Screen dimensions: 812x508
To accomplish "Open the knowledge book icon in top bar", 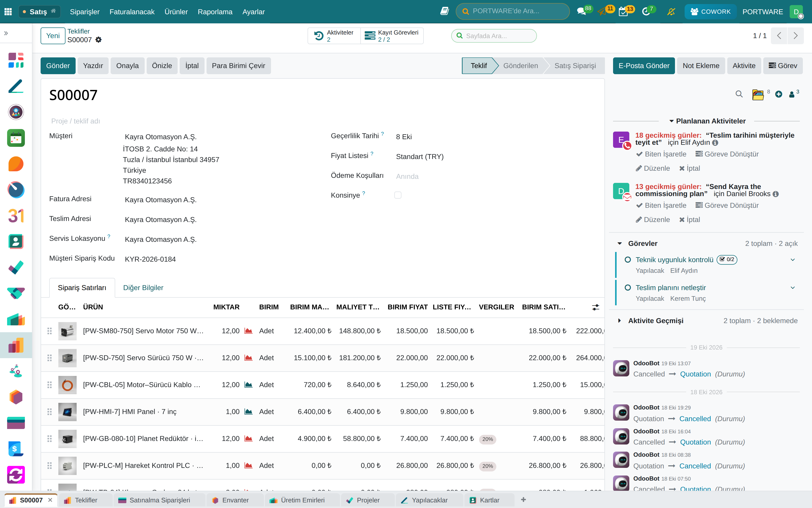I will pyautogui.click(x=445, y=11).
